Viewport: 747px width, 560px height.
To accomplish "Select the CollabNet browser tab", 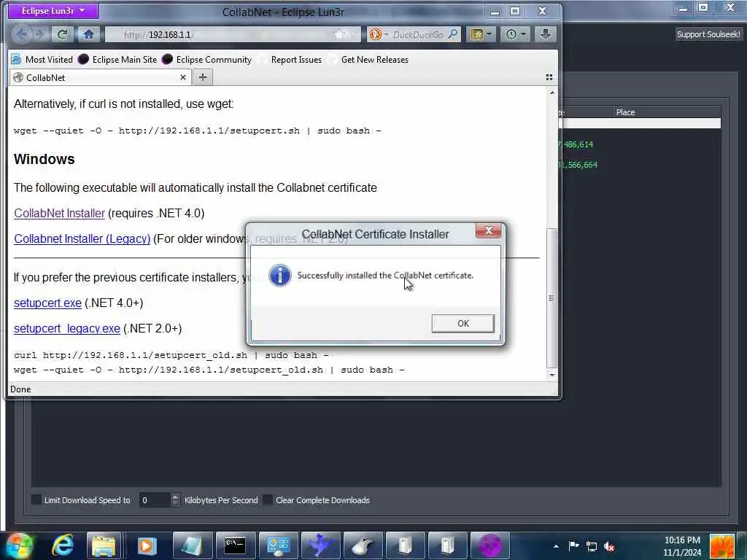I will pyautogui.click(x=100, y=77).
